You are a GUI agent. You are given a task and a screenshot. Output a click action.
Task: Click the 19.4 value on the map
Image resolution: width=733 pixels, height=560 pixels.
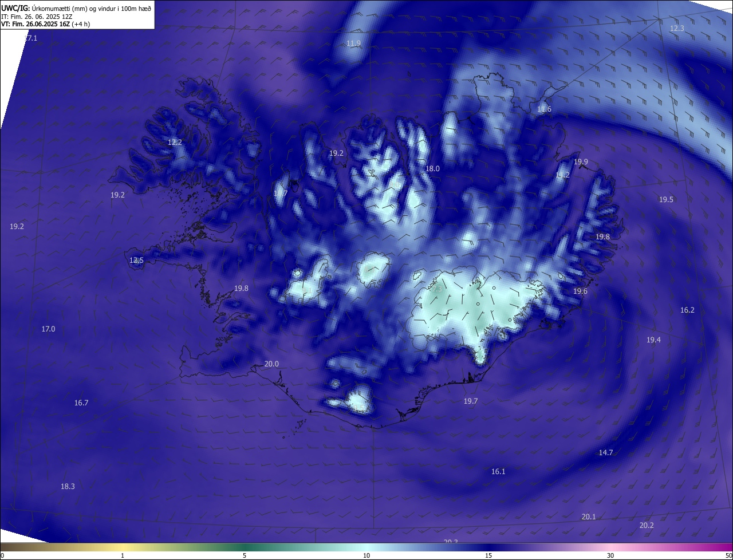[x=653, y=340]
